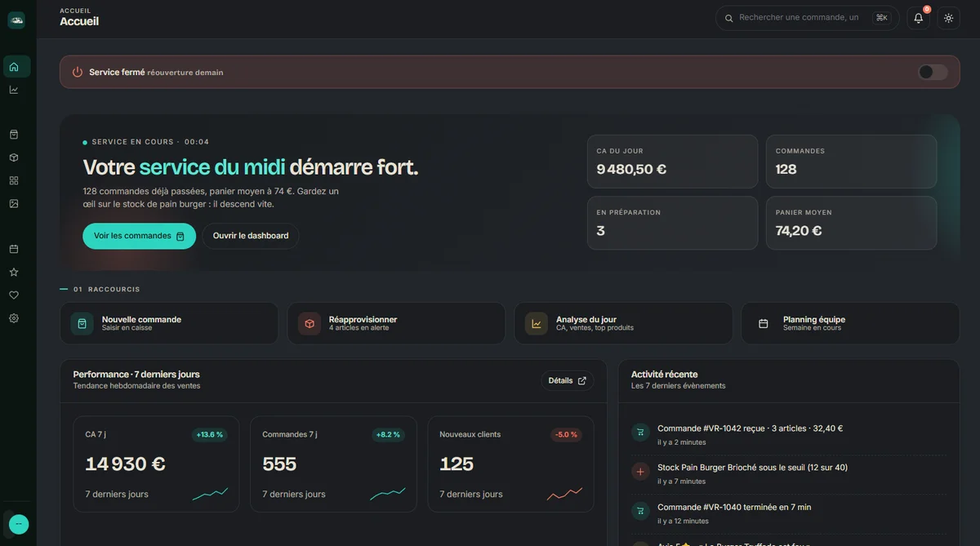Open the Panier moyen card

click(851, 223)
